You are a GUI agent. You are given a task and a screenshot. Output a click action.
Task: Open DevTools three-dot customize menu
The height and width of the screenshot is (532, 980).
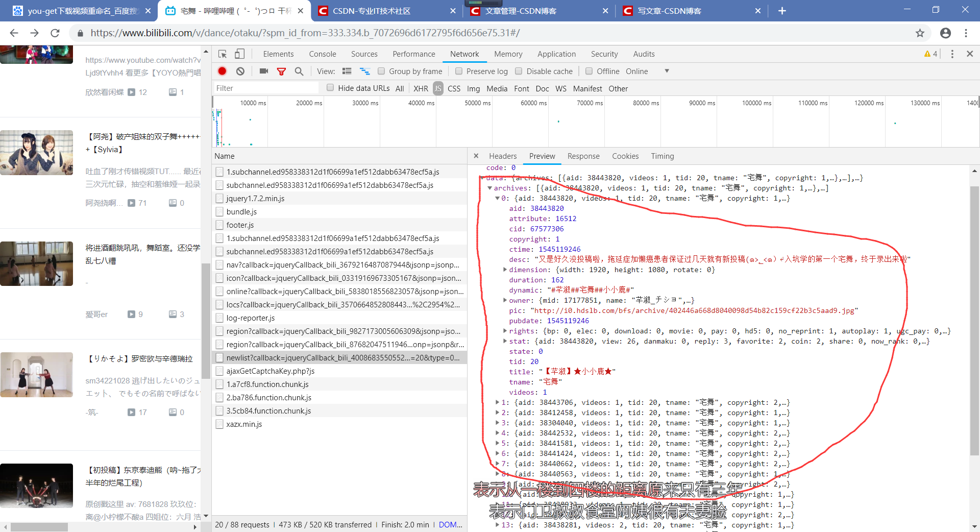(952, 54)
